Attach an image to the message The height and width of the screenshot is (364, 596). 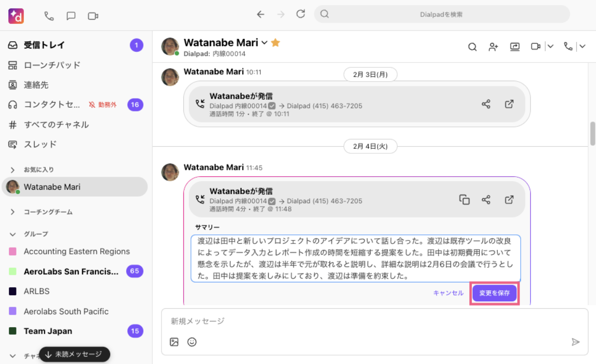(x=174, y=342)
